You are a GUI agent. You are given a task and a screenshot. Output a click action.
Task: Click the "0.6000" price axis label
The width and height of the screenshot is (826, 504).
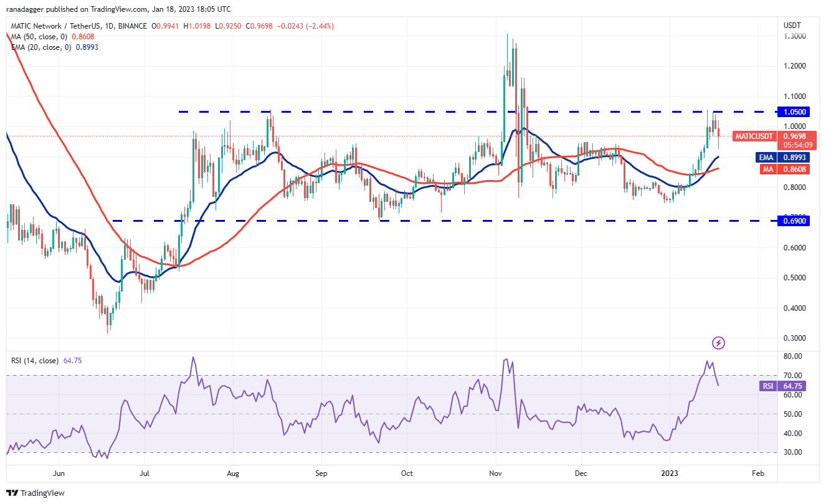pos(795,248)
